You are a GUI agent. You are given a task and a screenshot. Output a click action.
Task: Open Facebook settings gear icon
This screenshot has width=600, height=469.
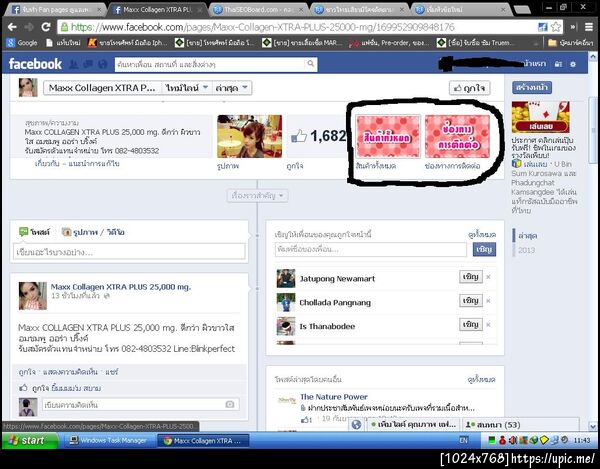tap(573, 64)
